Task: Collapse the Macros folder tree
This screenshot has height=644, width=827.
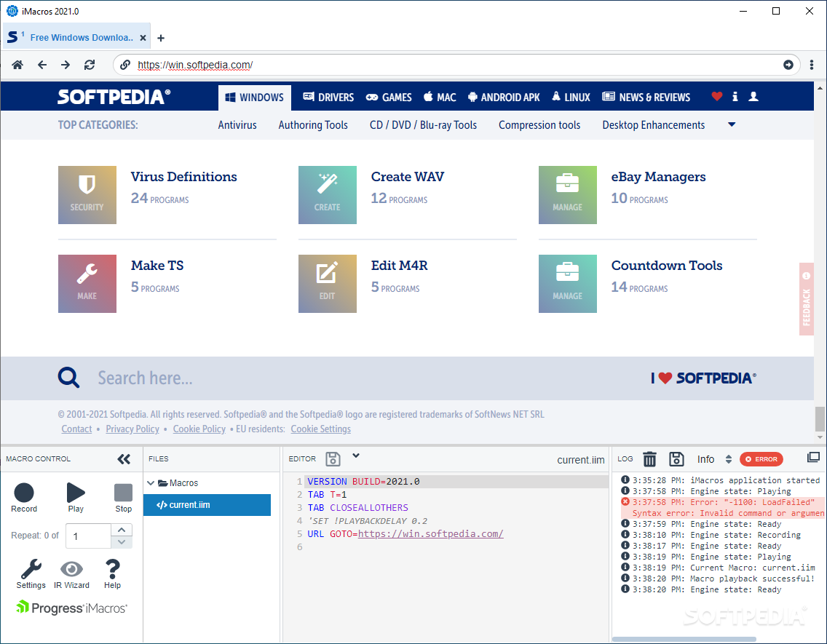Action: (151, 482)
